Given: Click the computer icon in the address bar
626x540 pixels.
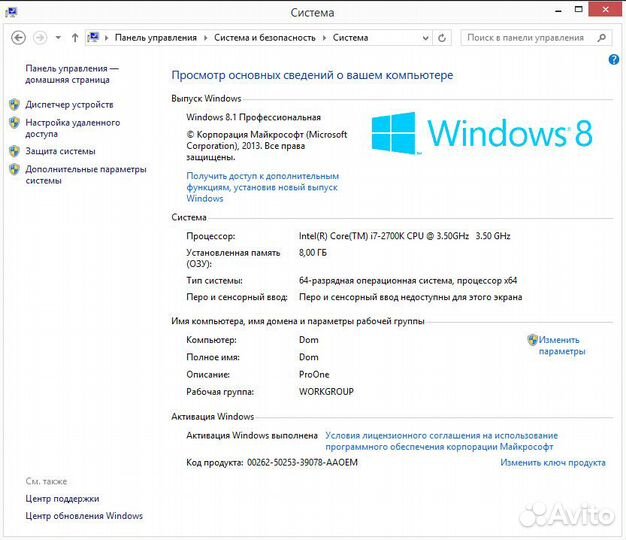Looking at the screenshot, I should [93, 38].
